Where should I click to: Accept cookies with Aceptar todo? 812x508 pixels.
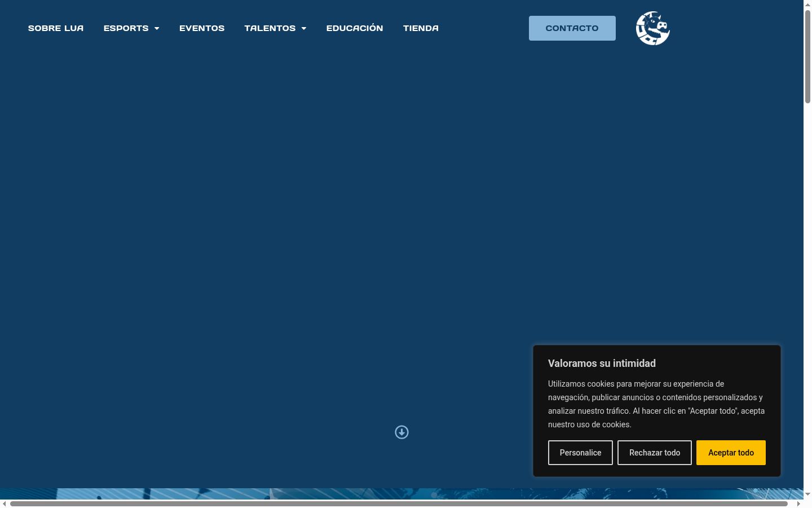731,453
